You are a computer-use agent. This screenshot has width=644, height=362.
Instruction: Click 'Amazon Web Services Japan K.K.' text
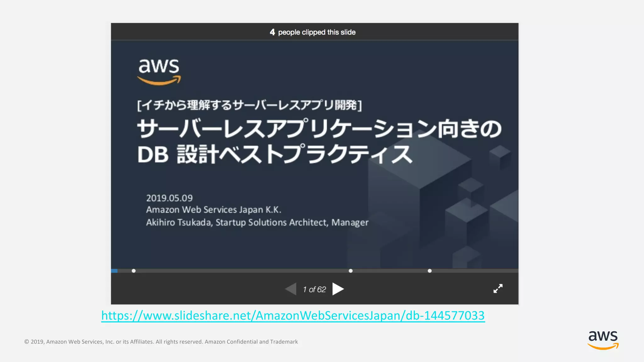[x=214, y=210]
